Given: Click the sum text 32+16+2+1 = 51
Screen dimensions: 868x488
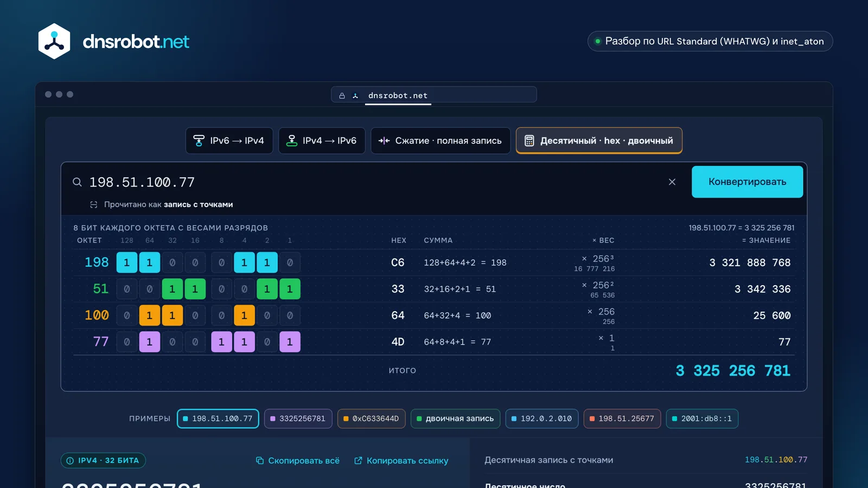Looking at the screenshot, I should [460, 289].
